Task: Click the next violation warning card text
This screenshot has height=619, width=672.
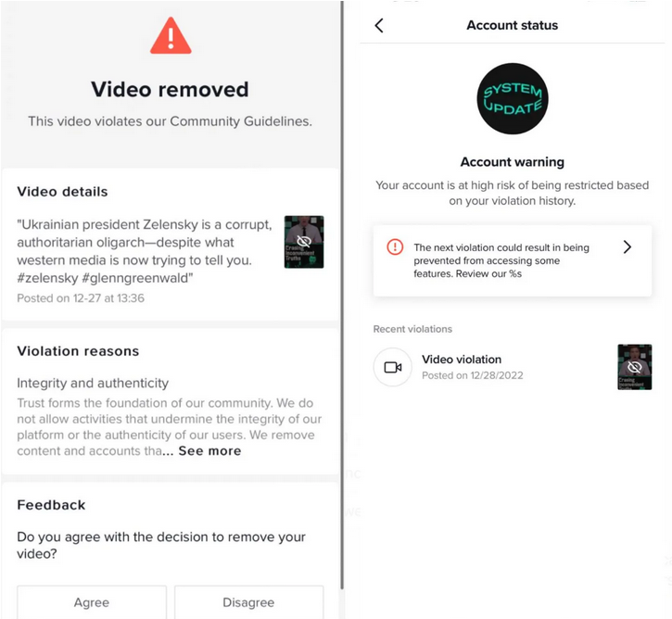Action: tap(501, 260)
